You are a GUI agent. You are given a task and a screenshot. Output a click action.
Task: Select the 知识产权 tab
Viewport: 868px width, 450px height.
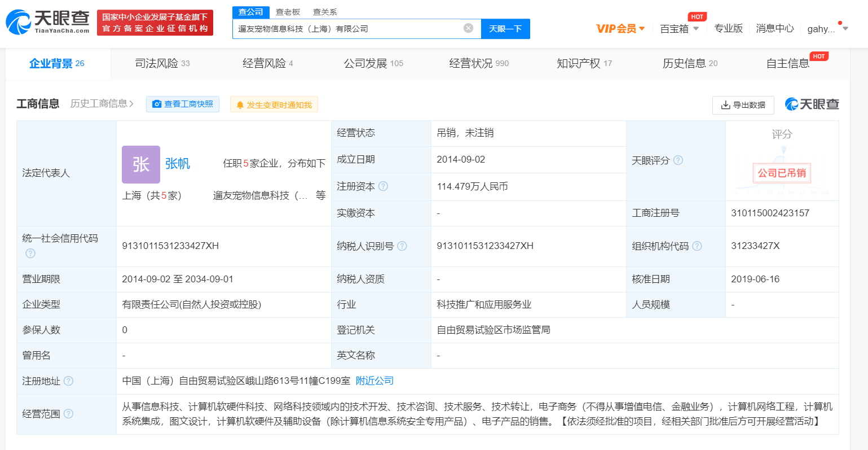click(x=584, y=63)
